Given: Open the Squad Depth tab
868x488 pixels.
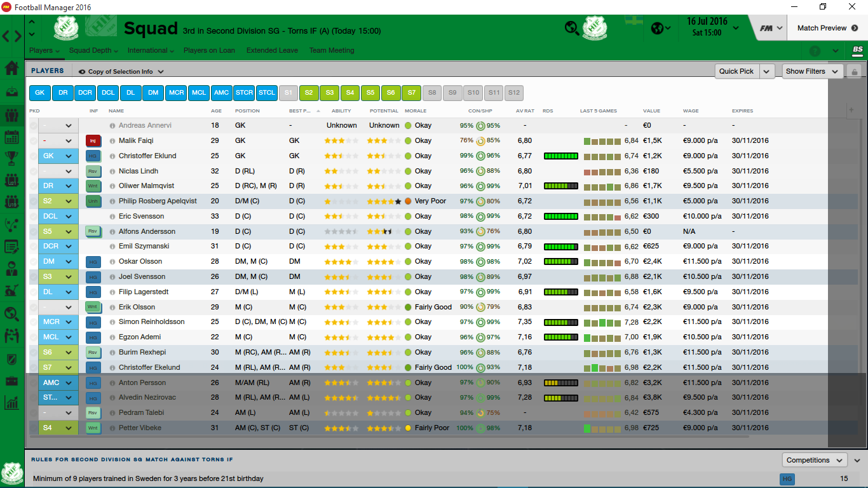Looking at the screenshot, I should [x=94, y=51].
